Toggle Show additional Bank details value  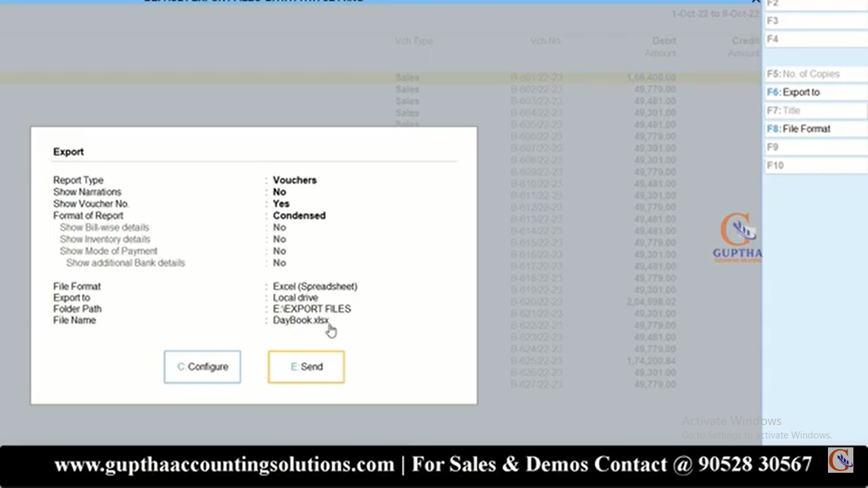tap(280, 263)
